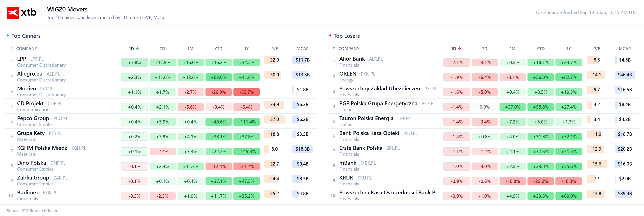Click the green sort arrow in Top Gainers
Viewport: 644px width, 216px height.
point(137,48)
